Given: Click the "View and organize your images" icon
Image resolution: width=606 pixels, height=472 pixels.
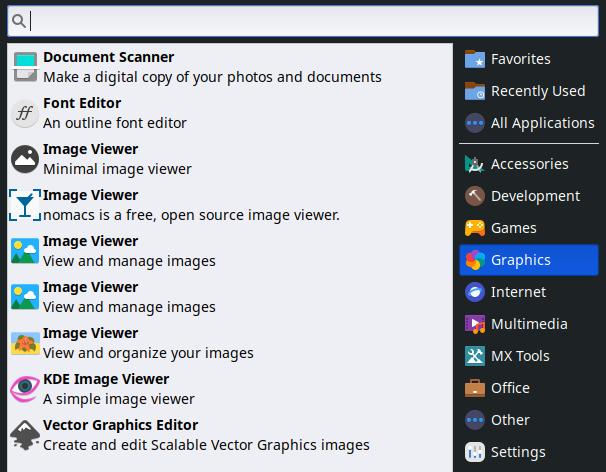Looking at the screenshot, I should (25, 343).
